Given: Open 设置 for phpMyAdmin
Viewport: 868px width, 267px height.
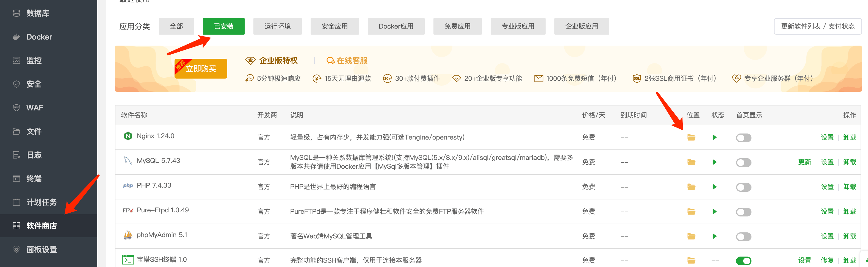Looking at the screenshot, I should pos(827,236).
